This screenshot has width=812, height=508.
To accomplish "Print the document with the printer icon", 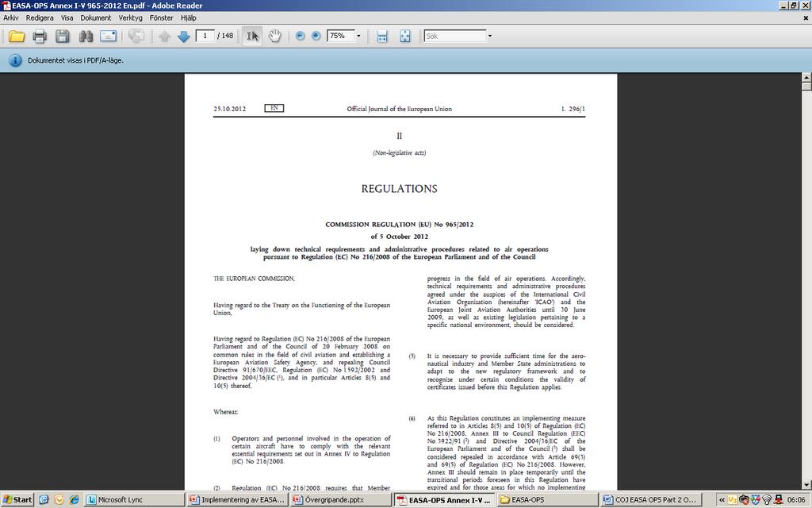I will tap(40, 37).
